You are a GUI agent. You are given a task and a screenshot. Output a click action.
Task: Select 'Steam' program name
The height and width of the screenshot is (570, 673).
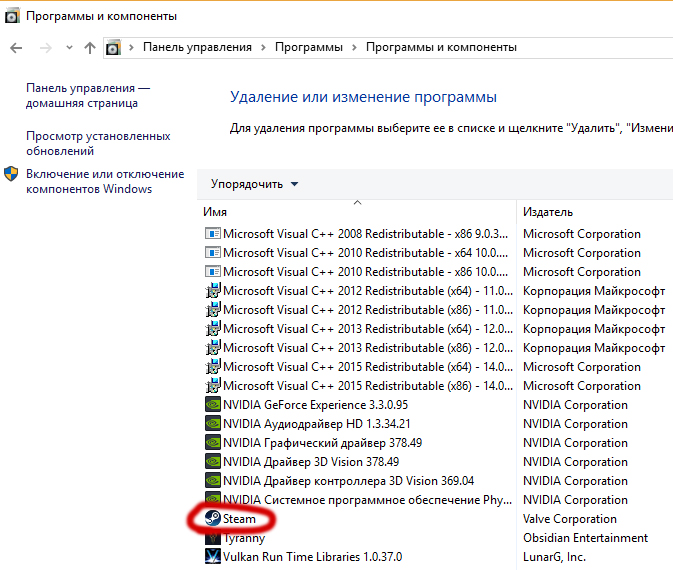(239, 519)
